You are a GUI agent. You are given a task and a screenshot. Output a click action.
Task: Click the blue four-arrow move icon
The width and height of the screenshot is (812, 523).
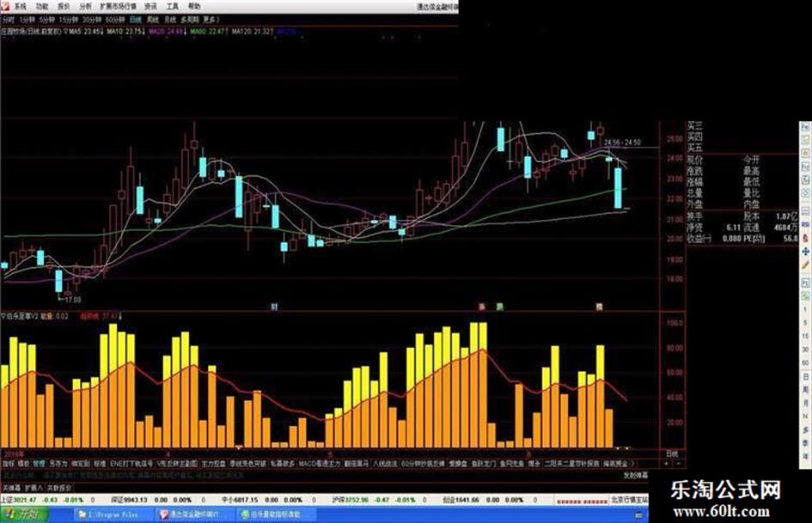[x=805, y=252]
